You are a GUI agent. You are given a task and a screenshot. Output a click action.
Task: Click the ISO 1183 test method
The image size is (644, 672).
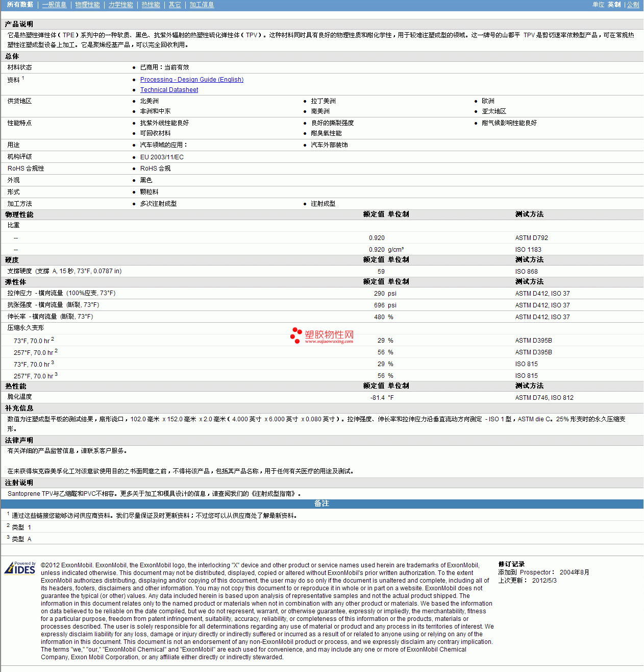tap(528, 250)
